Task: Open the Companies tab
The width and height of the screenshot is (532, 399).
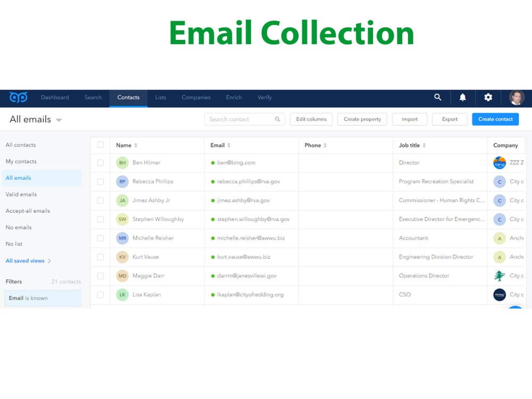Action: pos(196,97)
